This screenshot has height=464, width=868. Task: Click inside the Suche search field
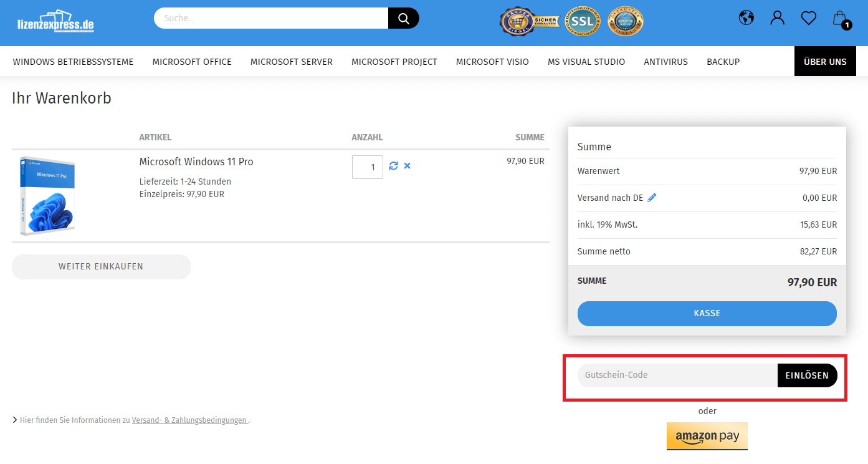271,18
